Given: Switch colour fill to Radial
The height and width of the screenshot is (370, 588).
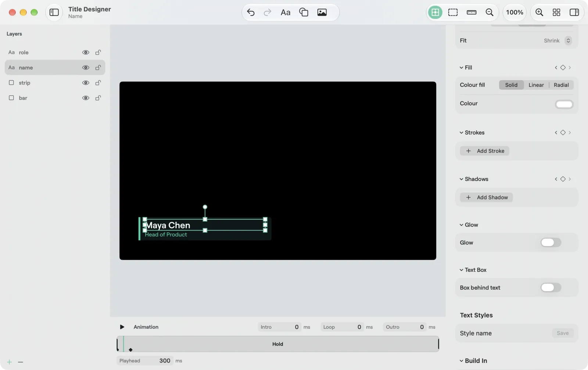Looking at the screenshot, I should (x=561, y=85).
